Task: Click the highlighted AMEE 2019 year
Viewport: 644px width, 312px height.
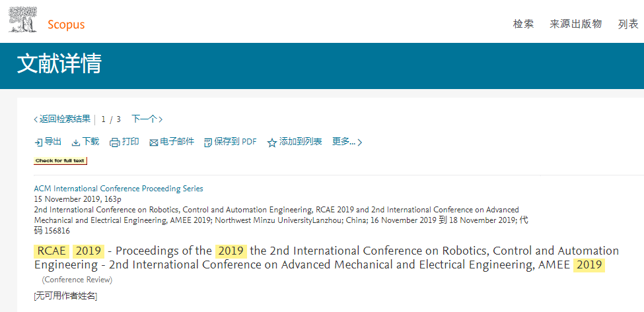Action: (589, 265)
